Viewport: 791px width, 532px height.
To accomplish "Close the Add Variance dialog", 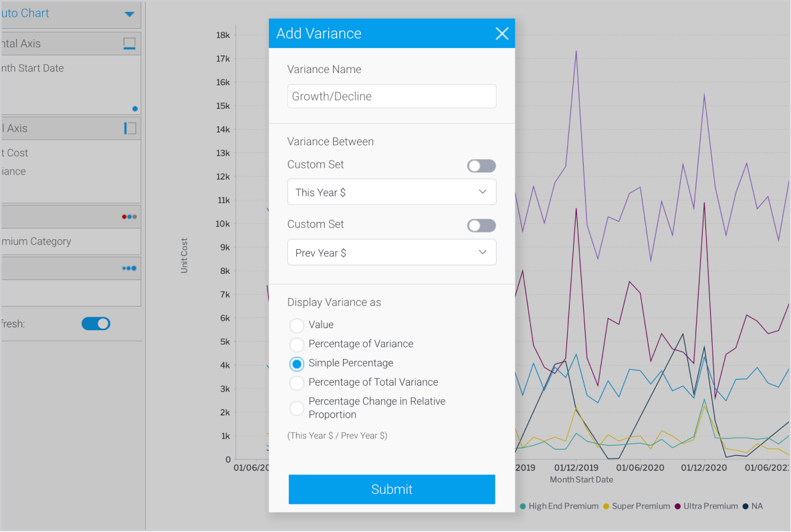I will 501,33.
